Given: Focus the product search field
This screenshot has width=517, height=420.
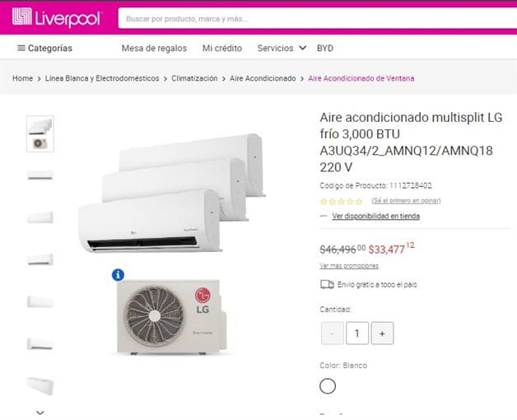Looking at the screenshot, I should [x=318, y=19].
